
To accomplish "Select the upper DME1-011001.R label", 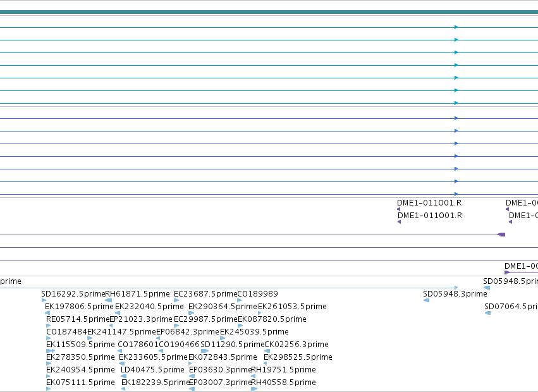I will tap(429, 203).
